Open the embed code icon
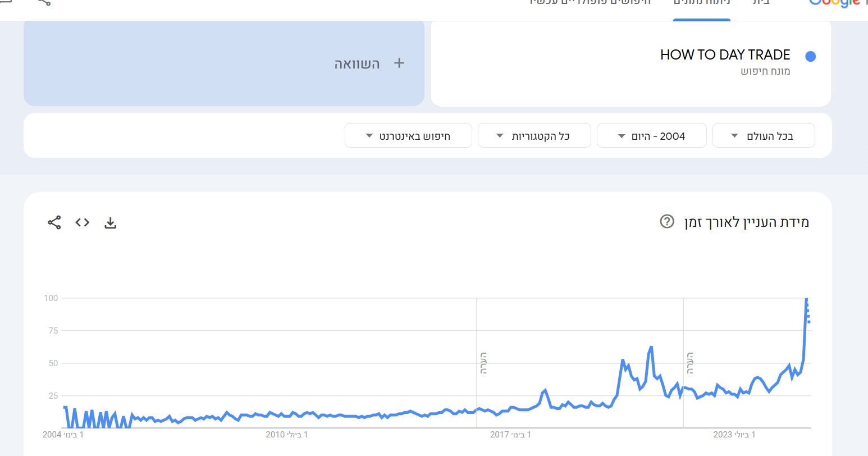 click(83, 222)
